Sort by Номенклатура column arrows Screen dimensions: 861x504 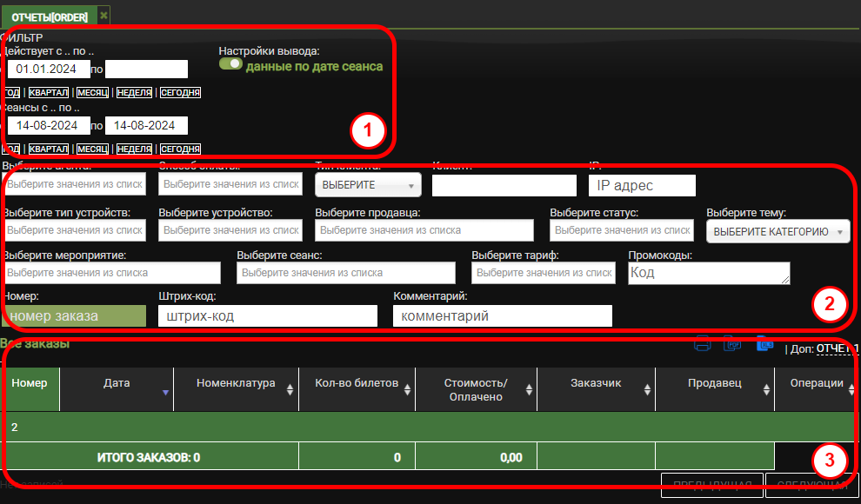point(290,391)
